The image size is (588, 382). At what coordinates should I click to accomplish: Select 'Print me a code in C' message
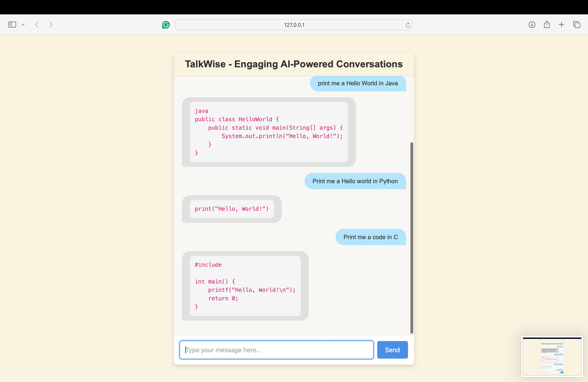370,237
